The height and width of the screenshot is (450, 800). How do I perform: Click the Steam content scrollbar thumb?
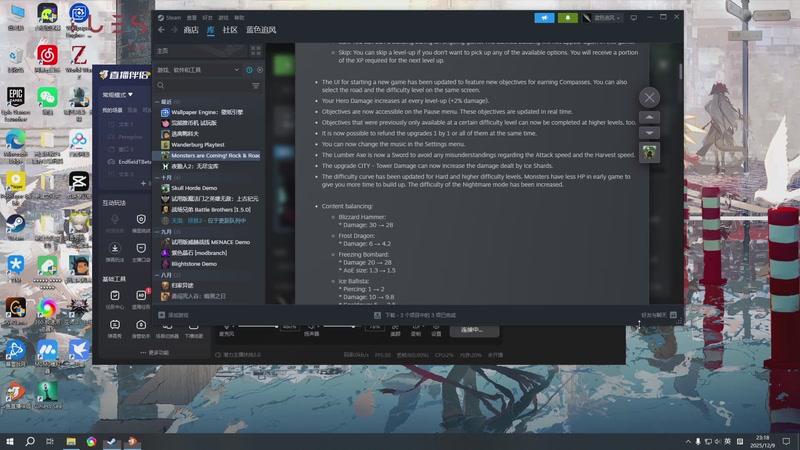[x=681, y=71]
